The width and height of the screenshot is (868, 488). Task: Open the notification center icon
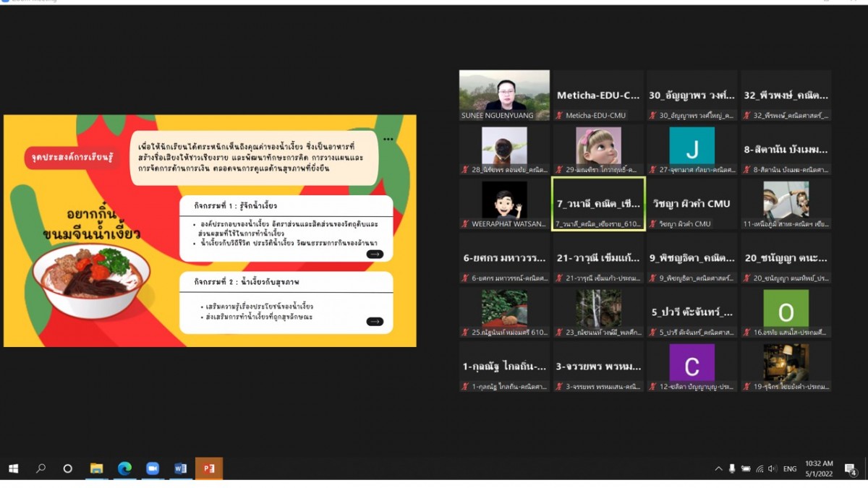[851, 468]
